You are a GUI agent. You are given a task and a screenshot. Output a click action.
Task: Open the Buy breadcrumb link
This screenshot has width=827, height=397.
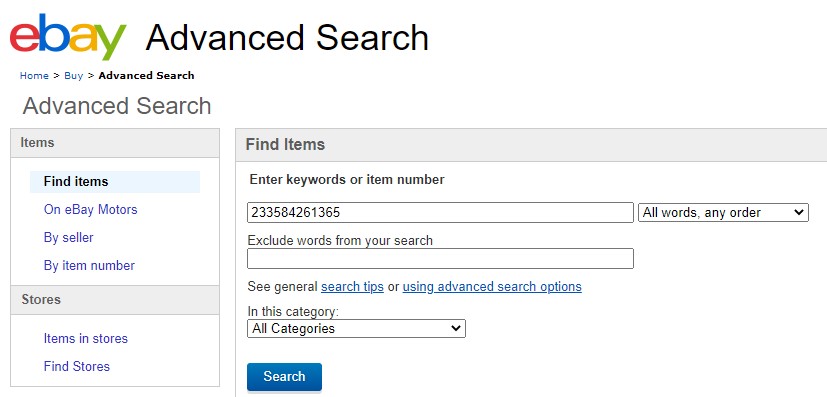[74, 75]
